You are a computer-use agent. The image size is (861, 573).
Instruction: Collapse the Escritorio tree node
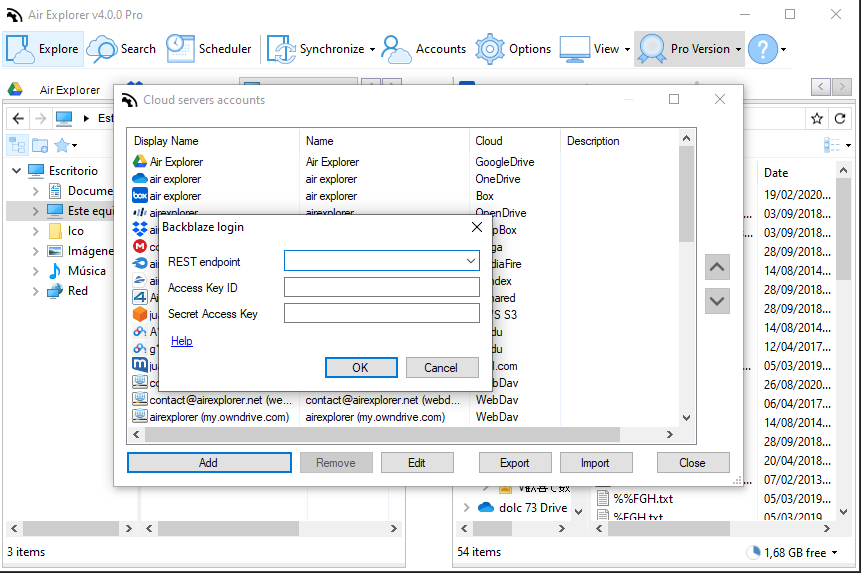[x=16, y=171]
